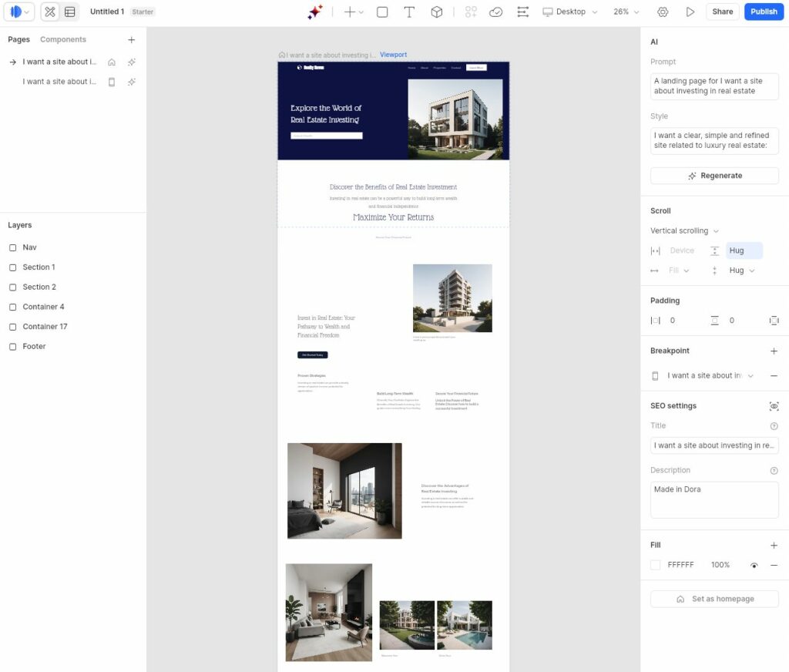Click the SEO Title input field
Screen dimensions: 789x672
point(714,445)
